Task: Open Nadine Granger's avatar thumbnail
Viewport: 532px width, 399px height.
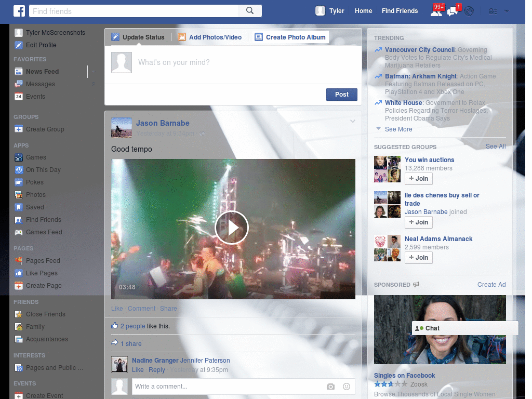Action: (x=119, y=365)
